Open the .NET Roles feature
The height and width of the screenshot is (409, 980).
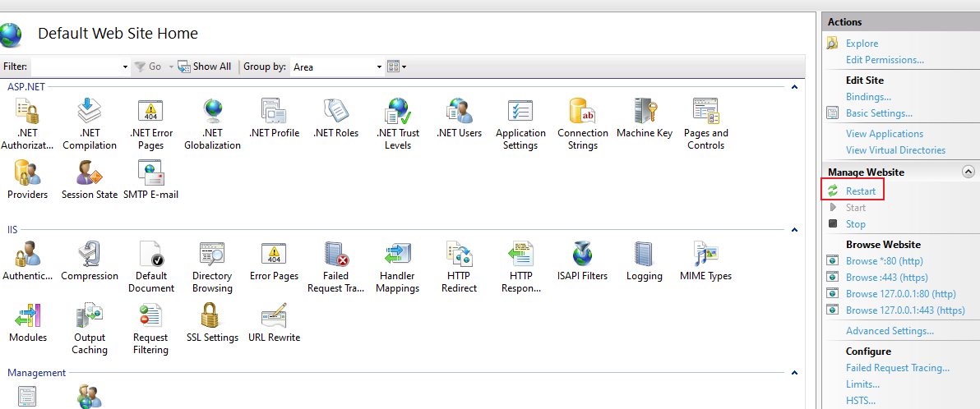tap(335, 118)
